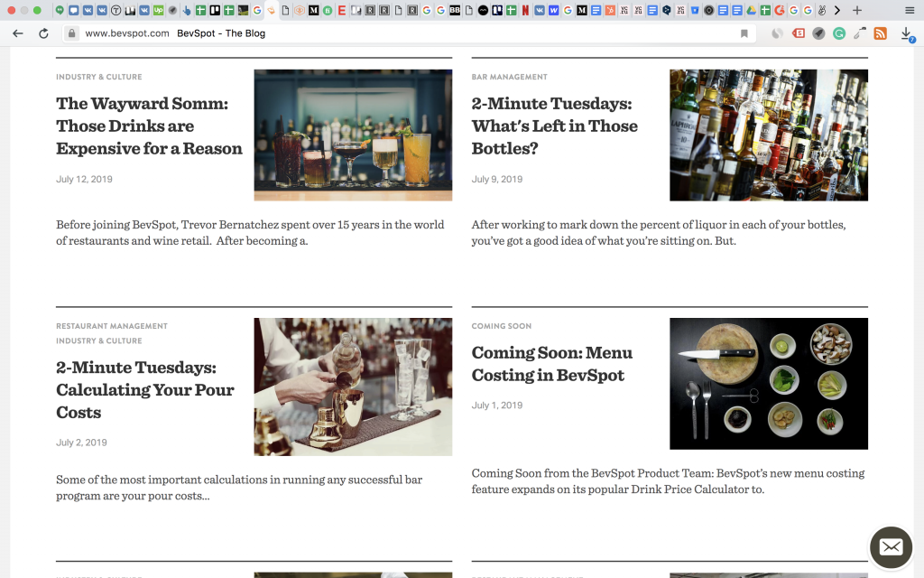Open the RSS feed extension icon

[881, 33]
